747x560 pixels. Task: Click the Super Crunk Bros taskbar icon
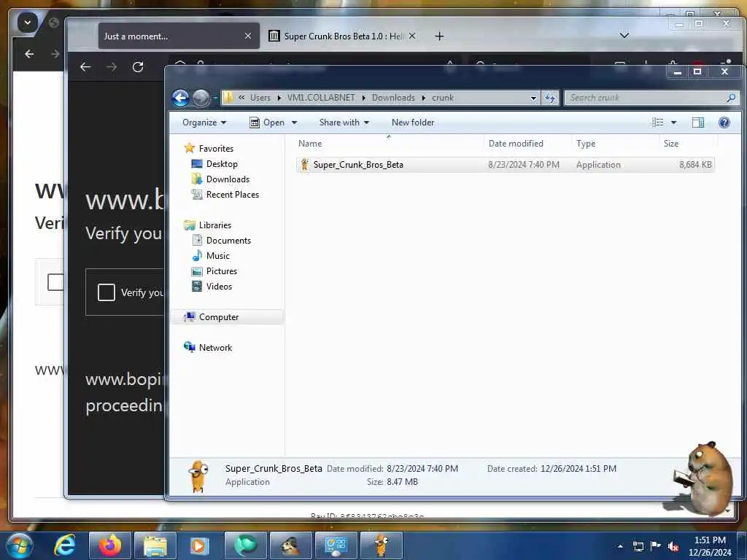[x=381, y=545]
